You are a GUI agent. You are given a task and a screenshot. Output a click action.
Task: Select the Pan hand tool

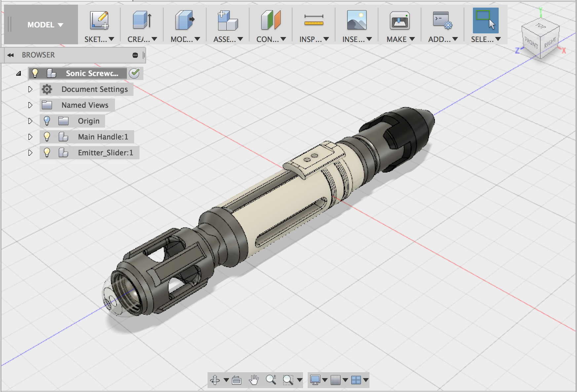point(253,380)
